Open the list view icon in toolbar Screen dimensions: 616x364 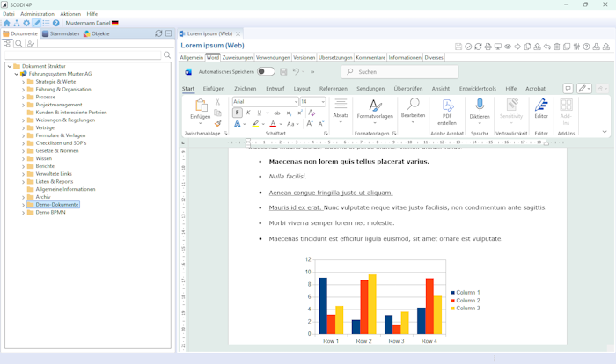click(x=46, y=23)
